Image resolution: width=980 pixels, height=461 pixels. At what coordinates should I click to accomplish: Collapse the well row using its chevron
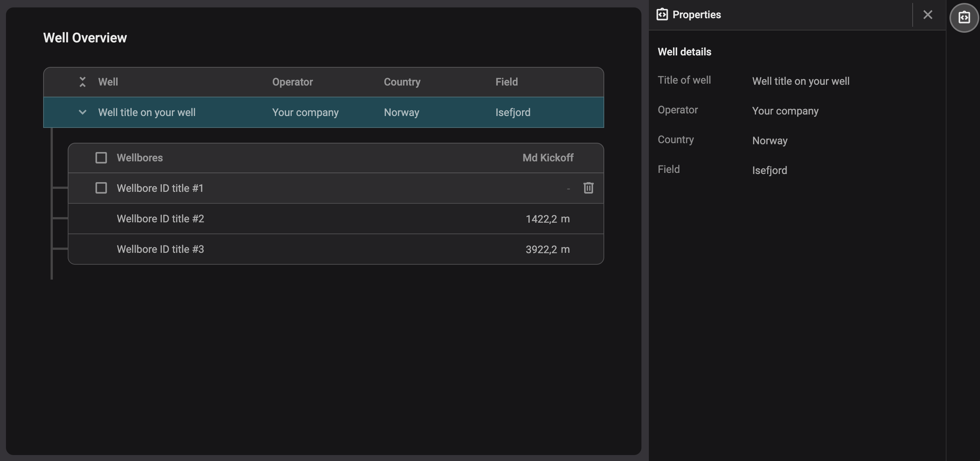pyautogui.click(x=82, y=112)
